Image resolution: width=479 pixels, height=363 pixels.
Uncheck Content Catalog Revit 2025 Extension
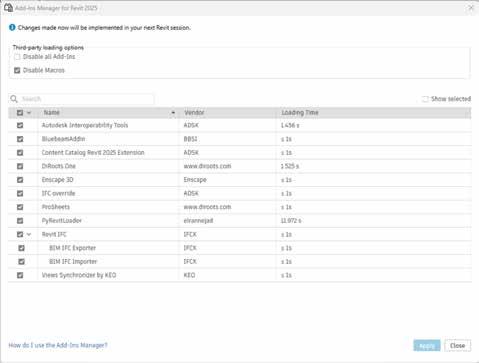20,153
